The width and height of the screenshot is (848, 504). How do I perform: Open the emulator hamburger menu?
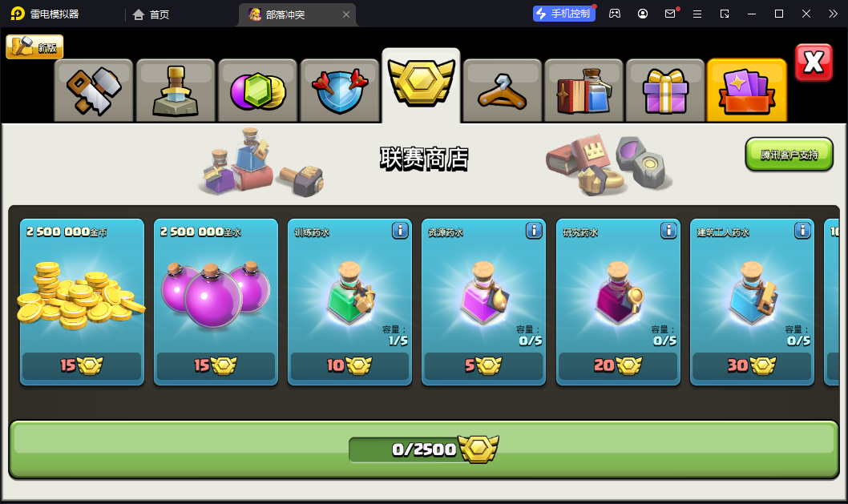(x=697, y=14)
